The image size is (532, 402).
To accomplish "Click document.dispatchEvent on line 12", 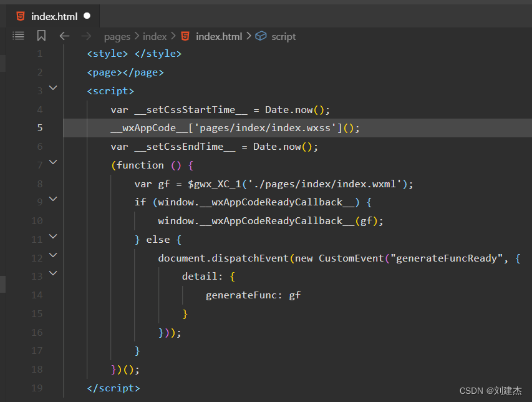I will (x=223, y=258).
